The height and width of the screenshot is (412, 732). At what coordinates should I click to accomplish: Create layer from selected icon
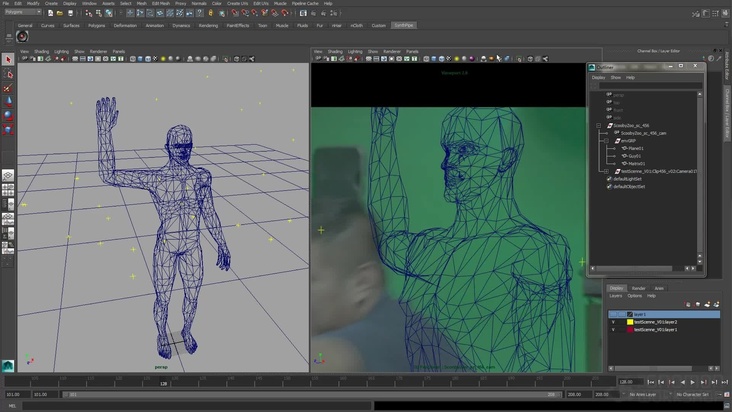coord(716,304)
